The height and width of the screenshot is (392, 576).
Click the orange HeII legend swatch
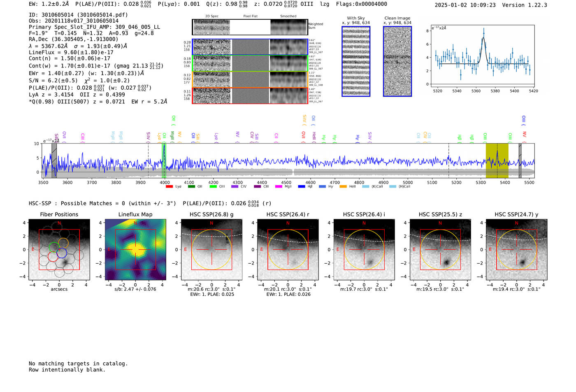343,187
